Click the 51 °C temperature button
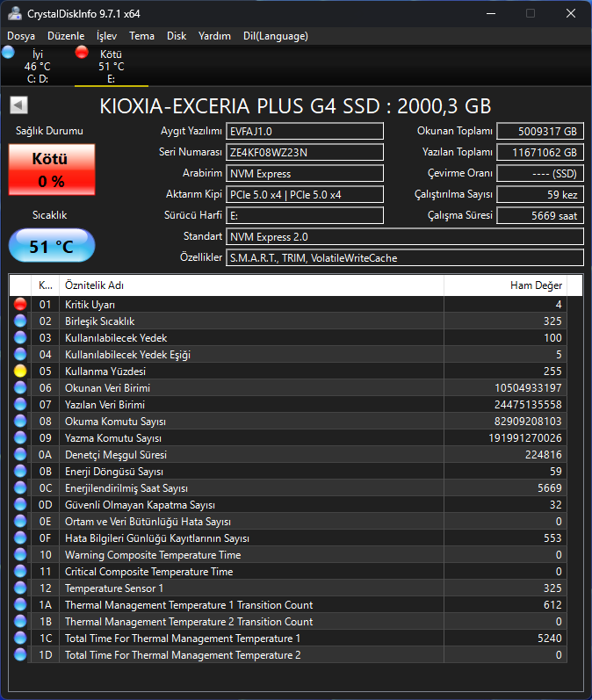This screenshot has height=700, width=592. click(x=52, y=246)
